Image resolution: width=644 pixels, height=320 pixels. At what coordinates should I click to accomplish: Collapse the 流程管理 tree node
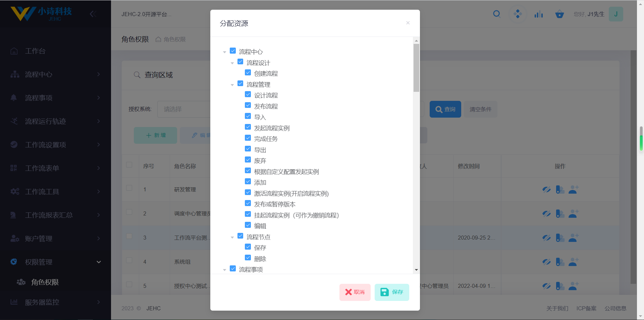tap(232, 85)
